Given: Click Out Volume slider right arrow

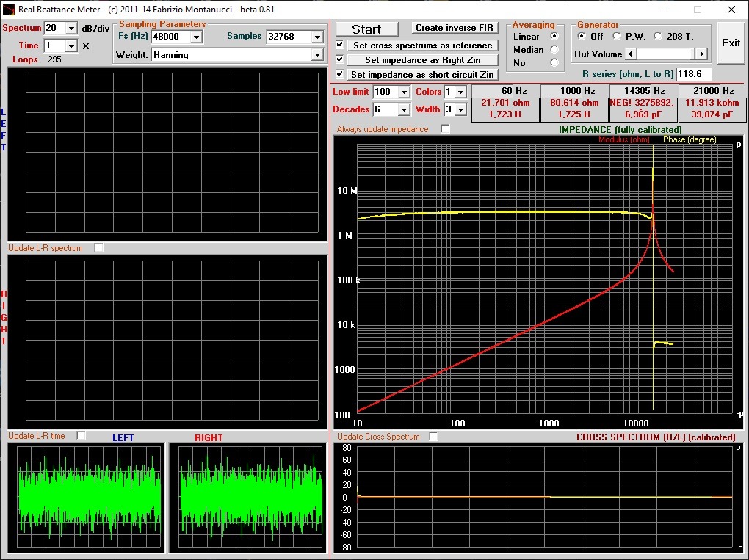Looking at the screenshot, I should [701, 54].
